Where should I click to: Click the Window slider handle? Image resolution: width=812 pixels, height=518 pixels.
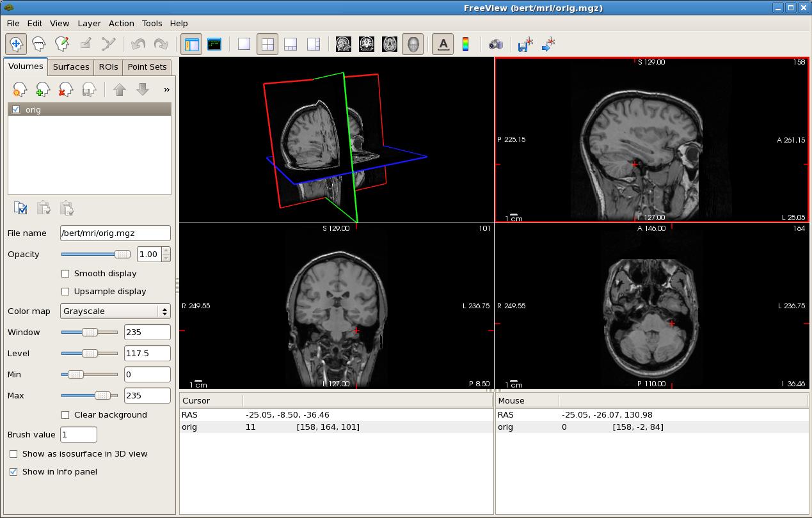point(90,333)
